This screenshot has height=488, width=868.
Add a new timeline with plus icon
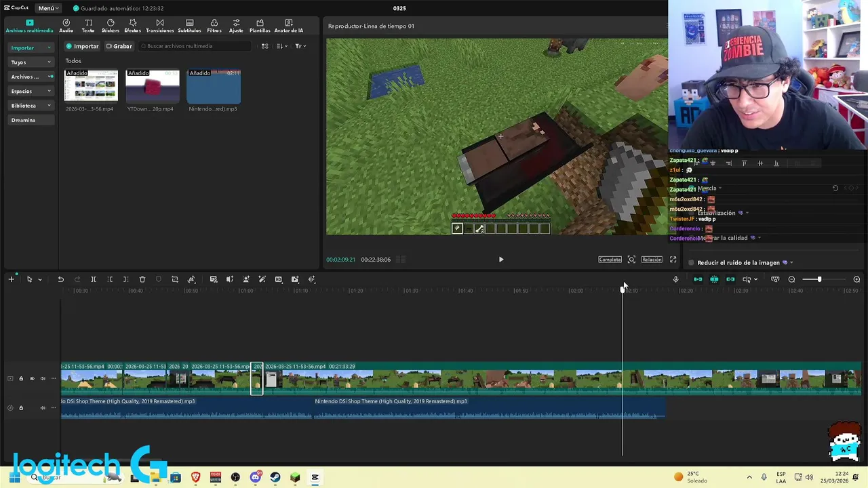[x=11, y=279]
